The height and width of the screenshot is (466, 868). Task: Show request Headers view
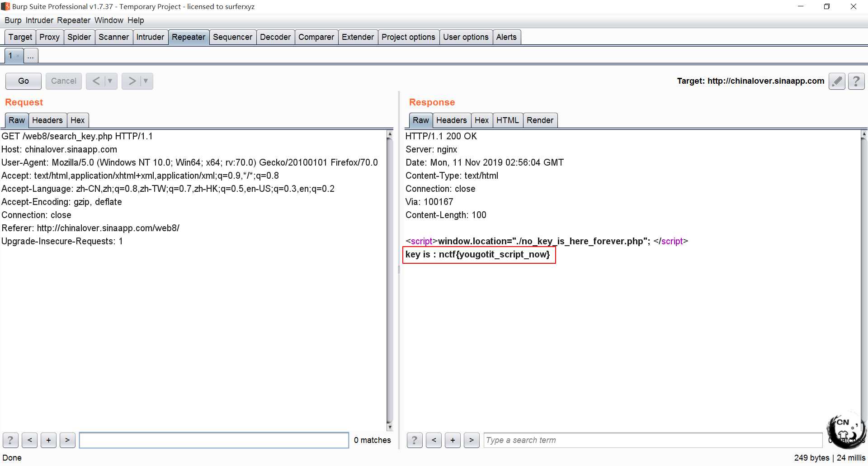click(47, 120)
